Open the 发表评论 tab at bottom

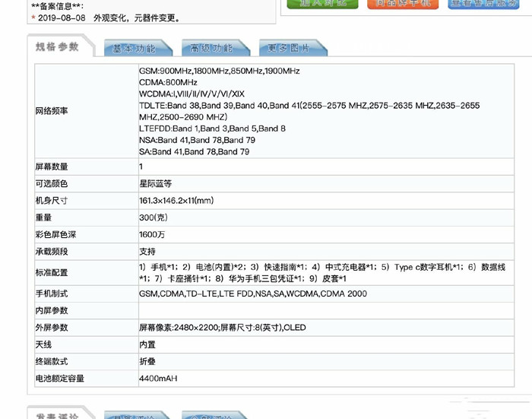point(58,415)
